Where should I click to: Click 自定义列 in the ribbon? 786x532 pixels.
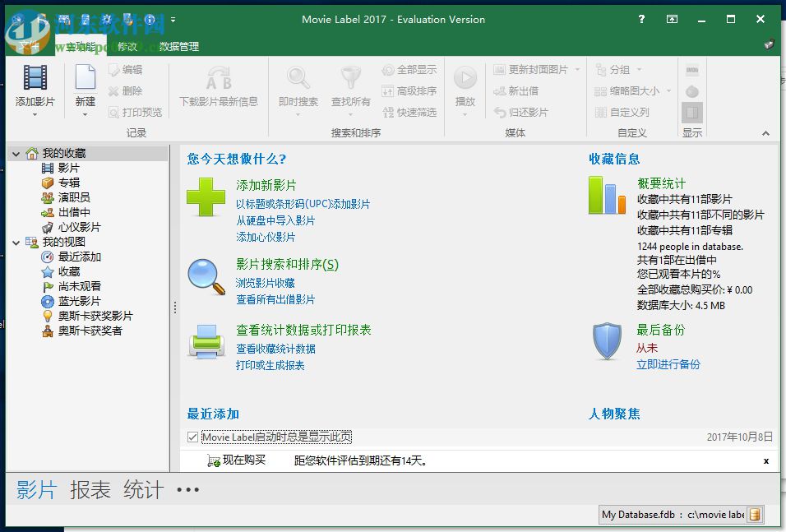[x=622, y=113]
